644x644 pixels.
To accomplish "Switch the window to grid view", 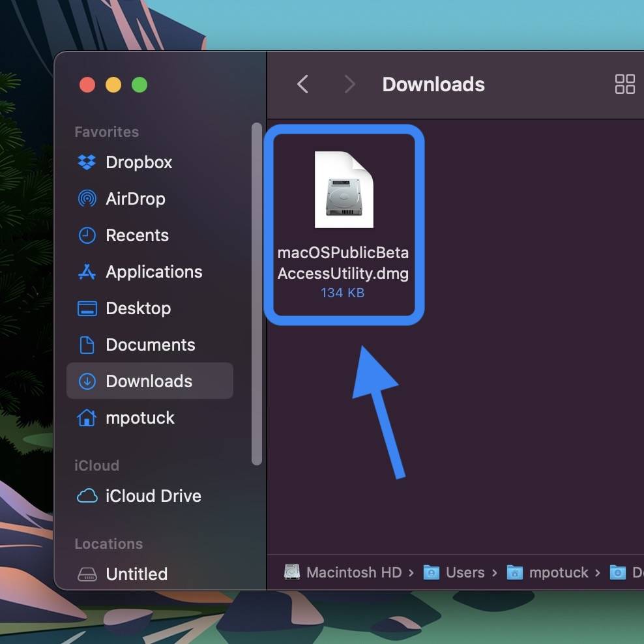I will click(x=624, y=84).
